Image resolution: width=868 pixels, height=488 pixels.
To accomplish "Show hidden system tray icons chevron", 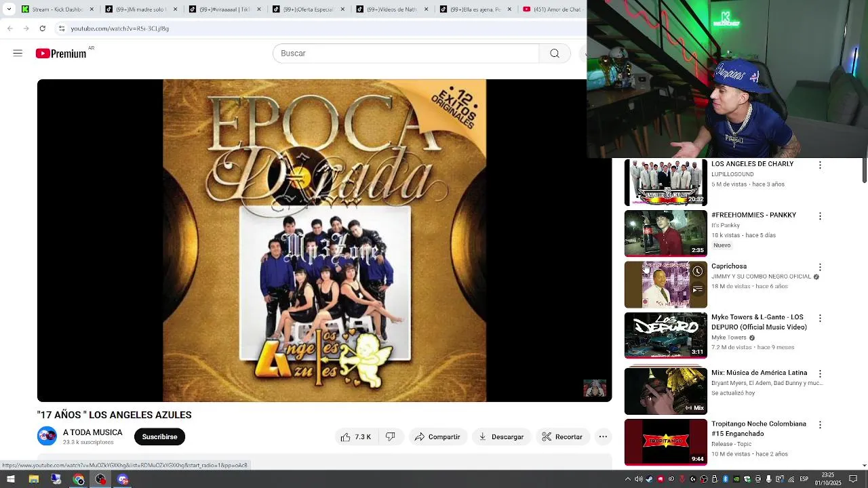I will click(628, 480).
